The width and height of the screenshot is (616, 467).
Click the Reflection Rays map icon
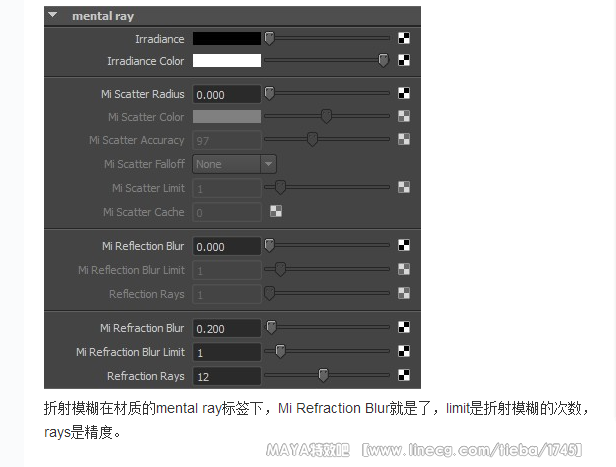(404, 293)
